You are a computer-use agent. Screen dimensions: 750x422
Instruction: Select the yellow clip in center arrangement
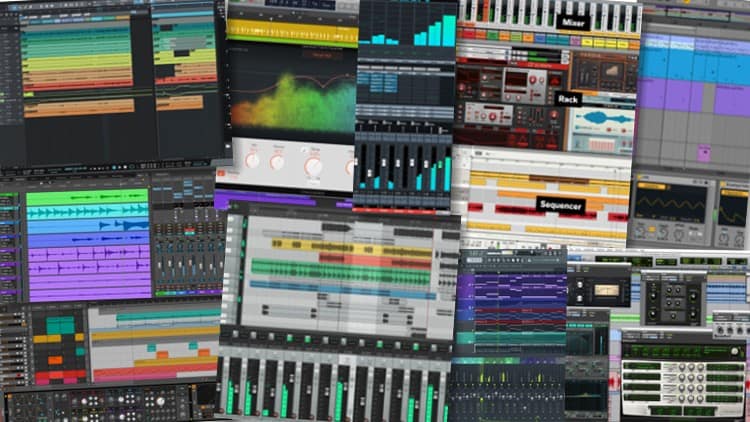click(300, 244)
